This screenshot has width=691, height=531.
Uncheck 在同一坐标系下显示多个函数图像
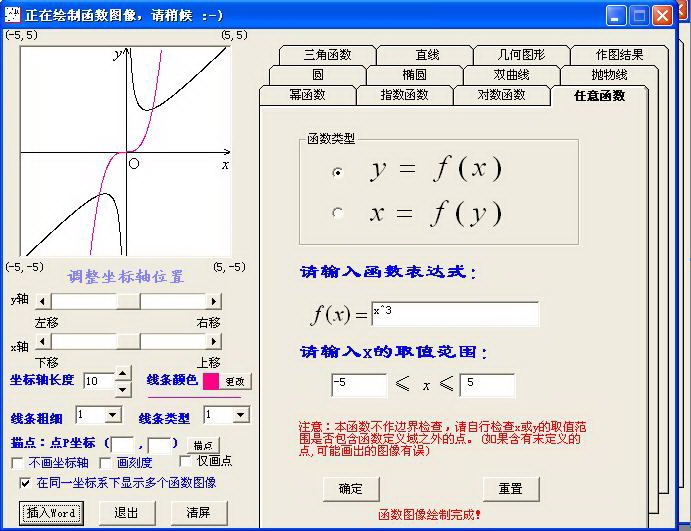pyautogui.click(x=26, y=483)
